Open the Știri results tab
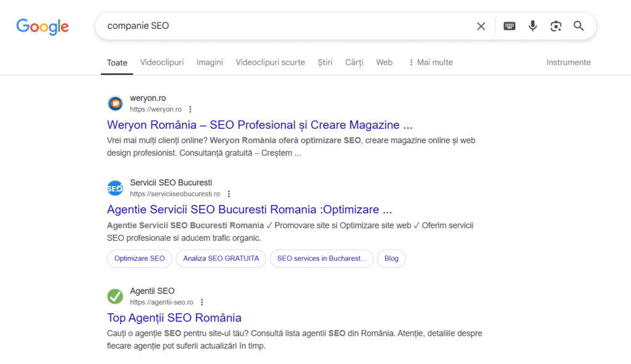Image resolution: width=631 pixels, height=364 pixels. pos(325,62)
